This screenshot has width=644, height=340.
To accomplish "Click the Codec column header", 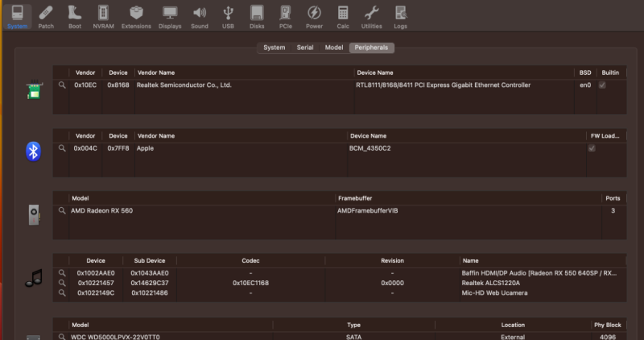I will click(x=250, y=261).
